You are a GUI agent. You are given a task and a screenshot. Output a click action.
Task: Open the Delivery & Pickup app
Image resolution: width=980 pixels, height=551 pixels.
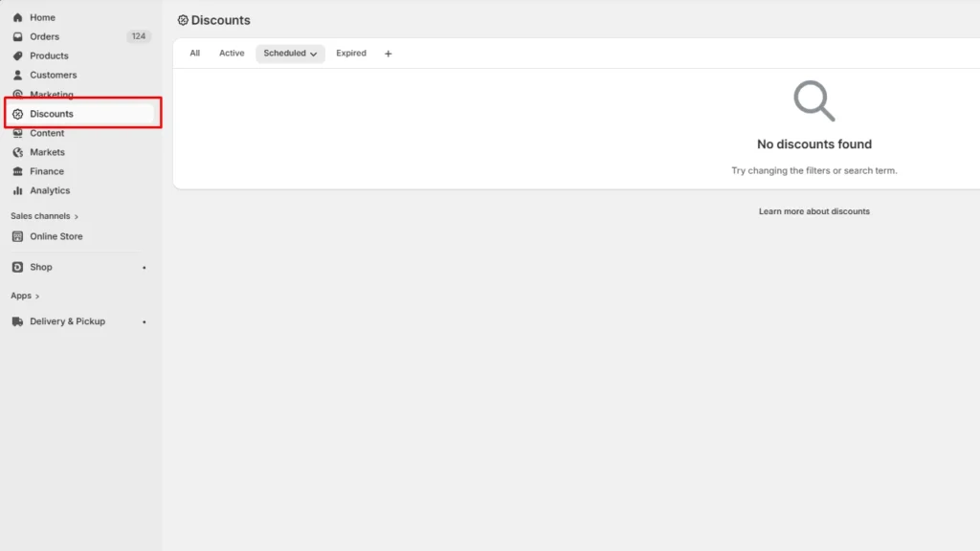click(67, 321)
